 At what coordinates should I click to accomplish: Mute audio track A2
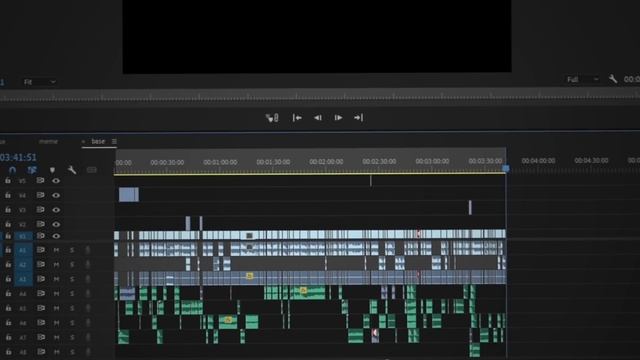[56, 264]
